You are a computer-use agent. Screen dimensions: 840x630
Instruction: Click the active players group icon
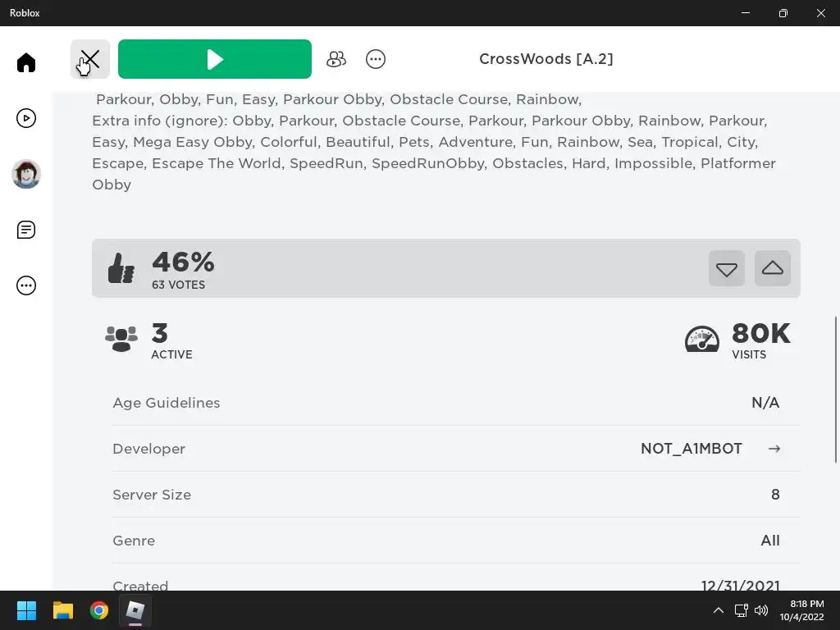(x=121, y=339)
